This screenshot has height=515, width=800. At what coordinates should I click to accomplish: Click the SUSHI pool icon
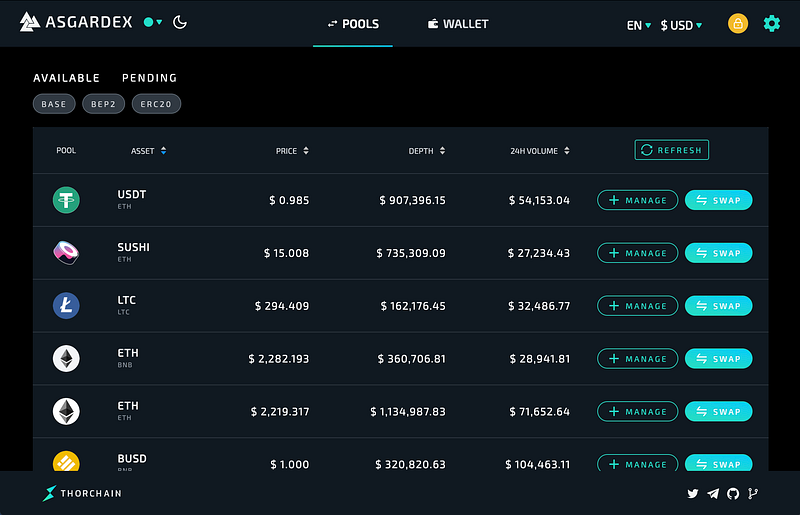point(66,253)
